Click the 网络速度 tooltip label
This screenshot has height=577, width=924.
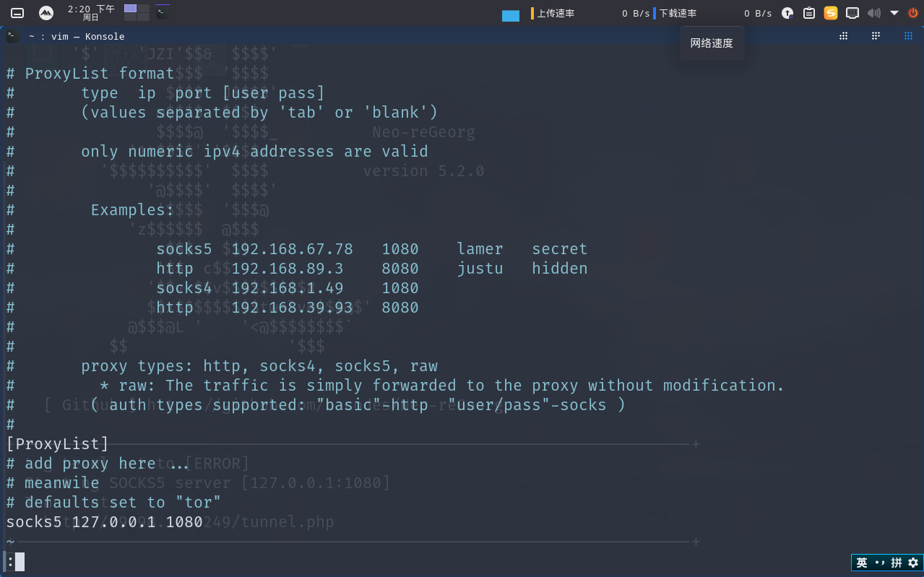click(712, 43)
